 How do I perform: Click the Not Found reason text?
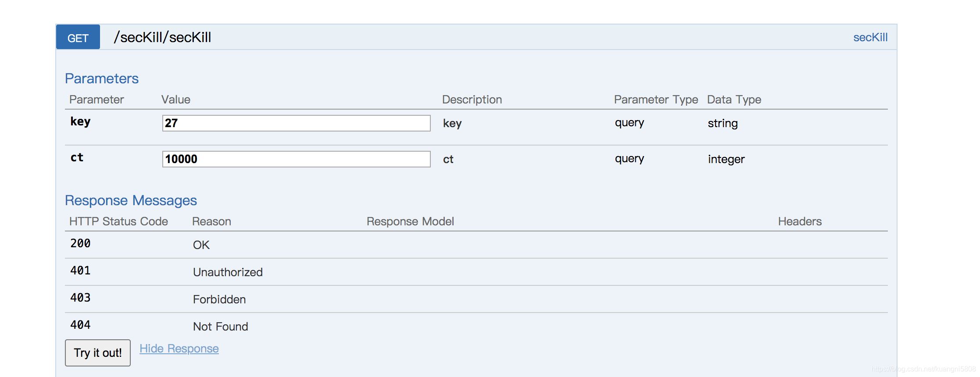(221, 327)
